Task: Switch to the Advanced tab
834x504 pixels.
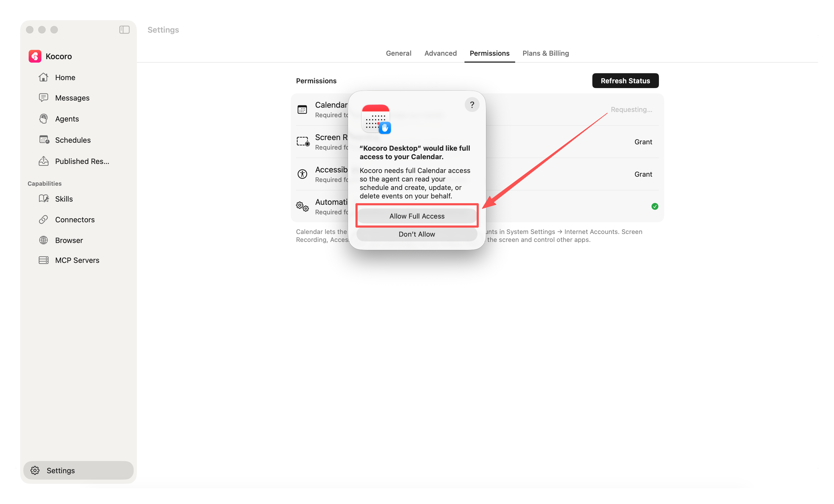Action: coord(440,53)
